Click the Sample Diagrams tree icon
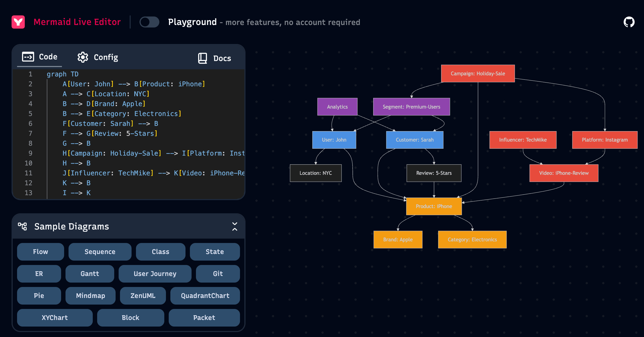 coord(22,226)
